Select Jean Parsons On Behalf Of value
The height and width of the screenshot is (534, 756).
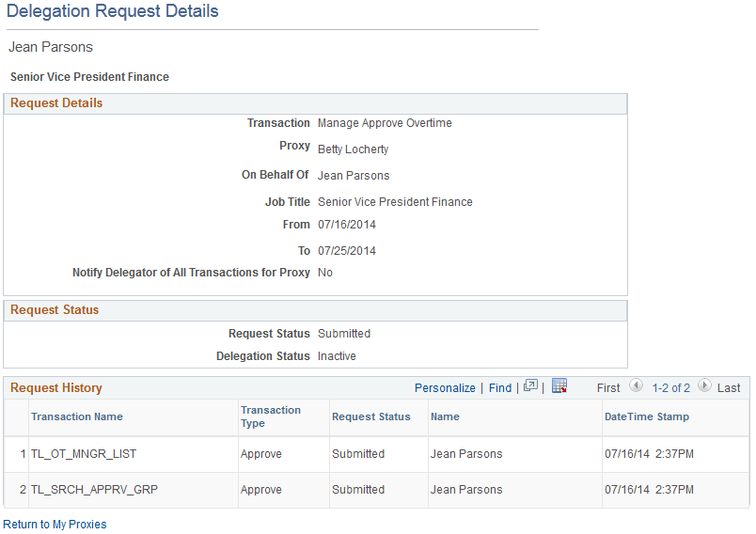coord(354,176)
